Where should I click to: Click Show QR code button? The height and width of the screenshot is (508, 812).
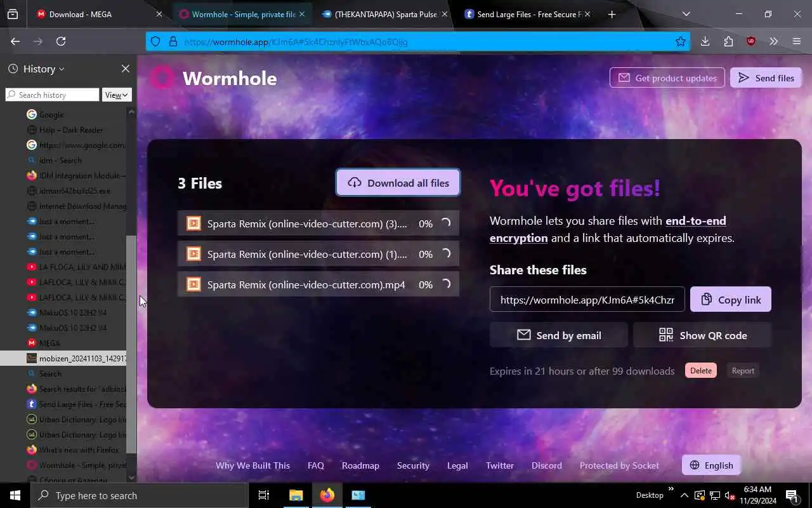[702, 335]
